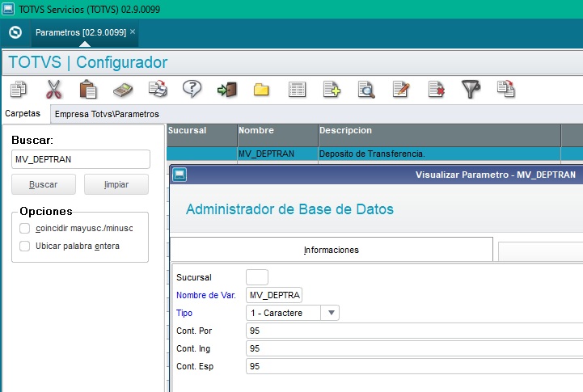Click the Cont. Por field
The height and width of the screenshot is (392, 583).
point(414,331)
